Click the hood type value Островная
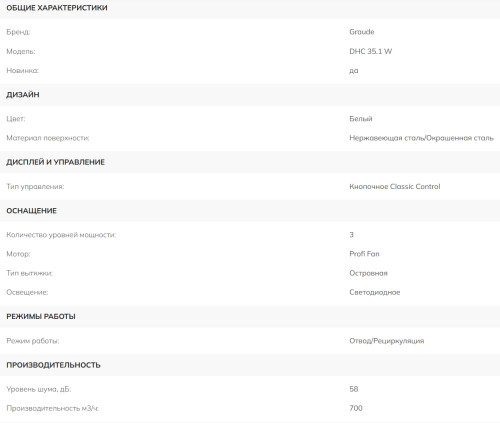 click(368, 273)
